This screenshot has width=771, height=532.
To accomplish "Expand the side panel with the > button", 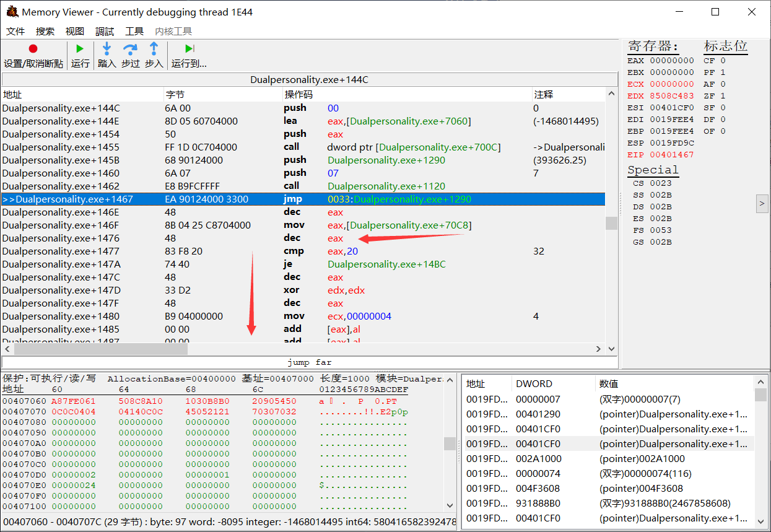I will pyautogui.click(x=762, y=203).
